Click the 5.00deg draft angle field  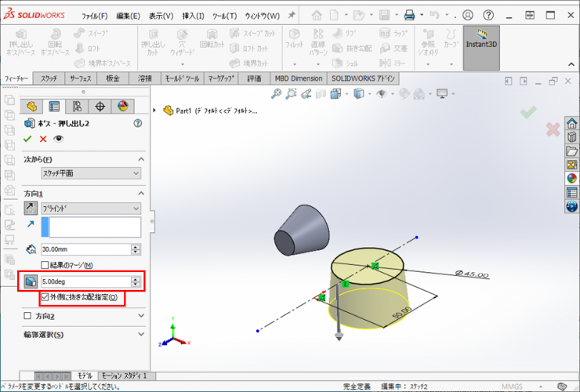[x=85, y=281]
